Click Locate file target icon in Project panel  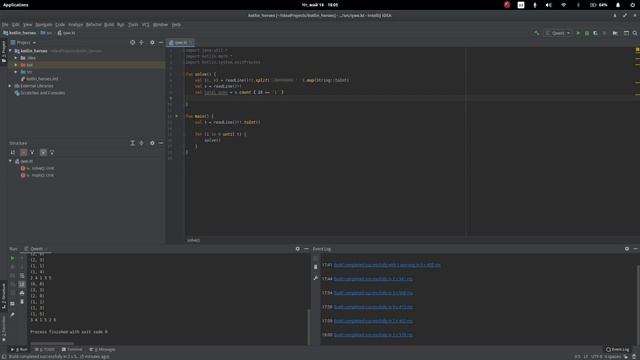click(132, 42)
